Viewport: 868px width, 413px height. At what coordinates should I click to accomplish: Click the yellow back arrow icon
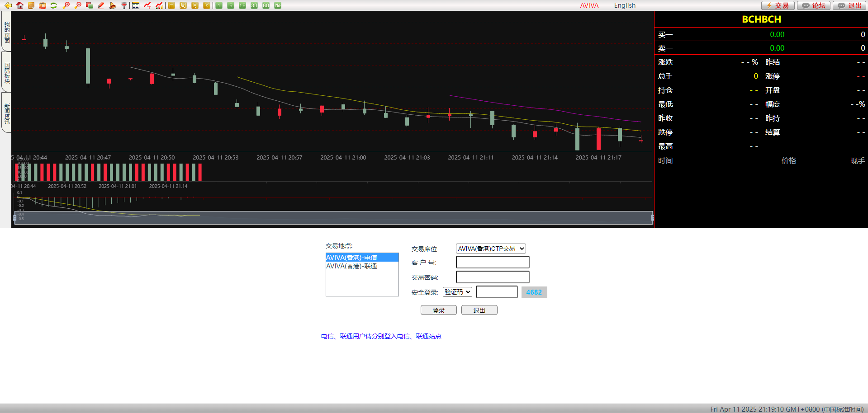coord(8,5)
